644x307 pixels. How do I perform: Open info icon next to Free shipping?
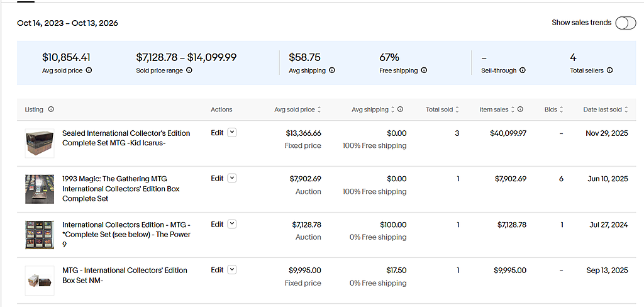424,70
